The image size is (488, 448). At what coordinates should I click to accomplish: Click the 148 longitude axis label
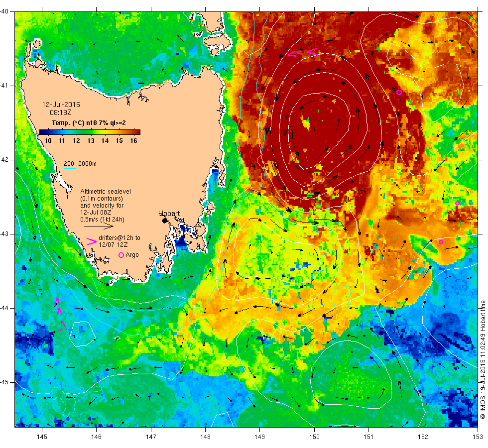205,437
